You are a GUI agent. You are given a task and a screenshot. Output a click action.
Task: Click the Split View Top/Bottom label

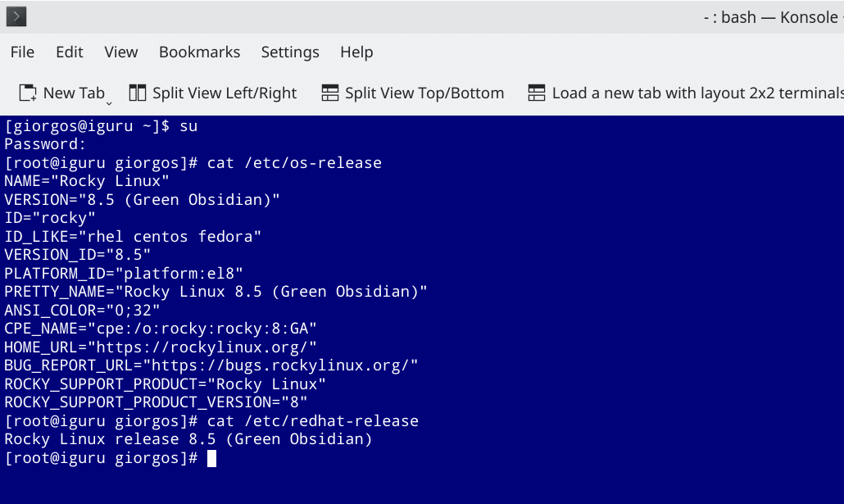pyautogui.click(x=424, y=93)
